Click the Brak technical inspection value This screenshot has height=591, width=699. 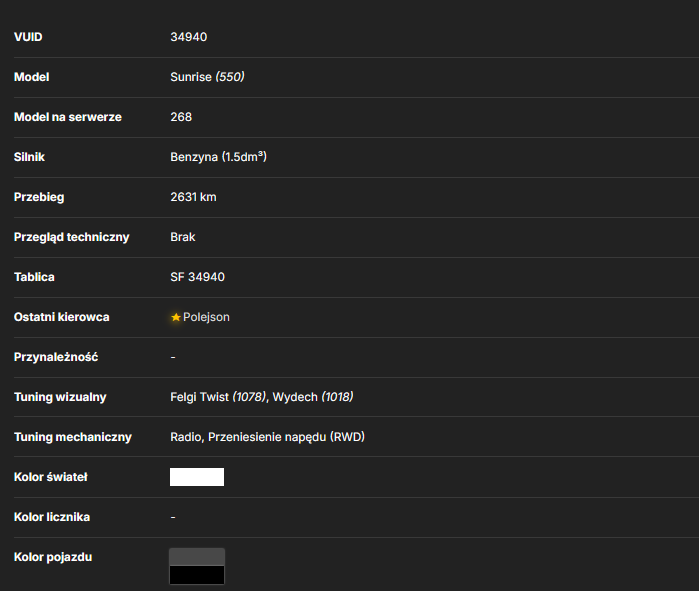(x=183, y=237)
